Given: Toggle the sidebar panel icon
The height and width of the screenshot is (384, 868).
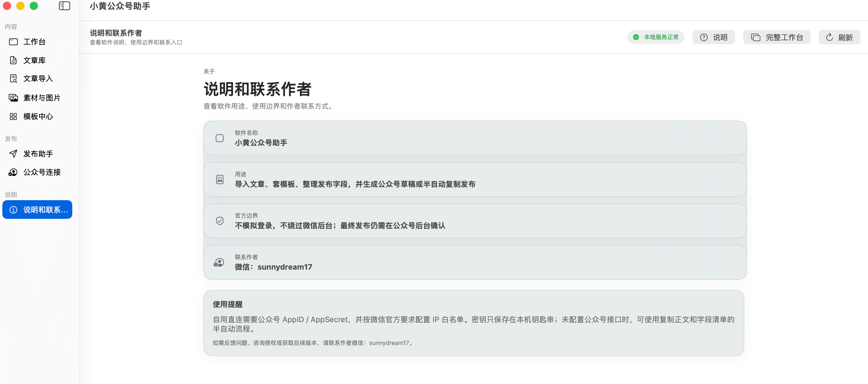Looking at the screenshot, I should [x=64, y=6].
